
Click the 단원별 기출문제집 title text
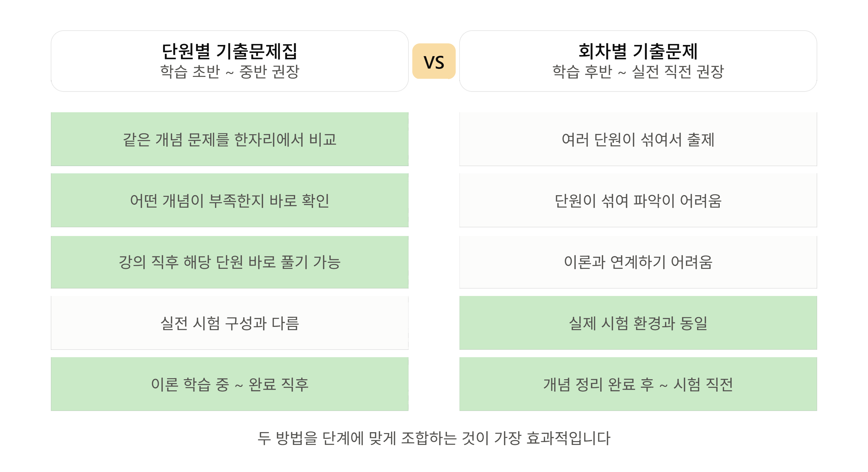(229, 51)
